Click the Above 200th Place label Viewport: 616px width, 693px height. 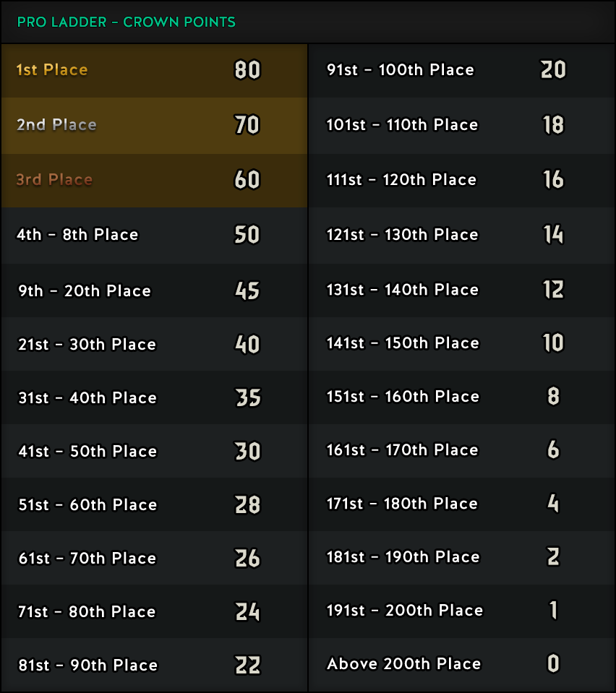403,664
